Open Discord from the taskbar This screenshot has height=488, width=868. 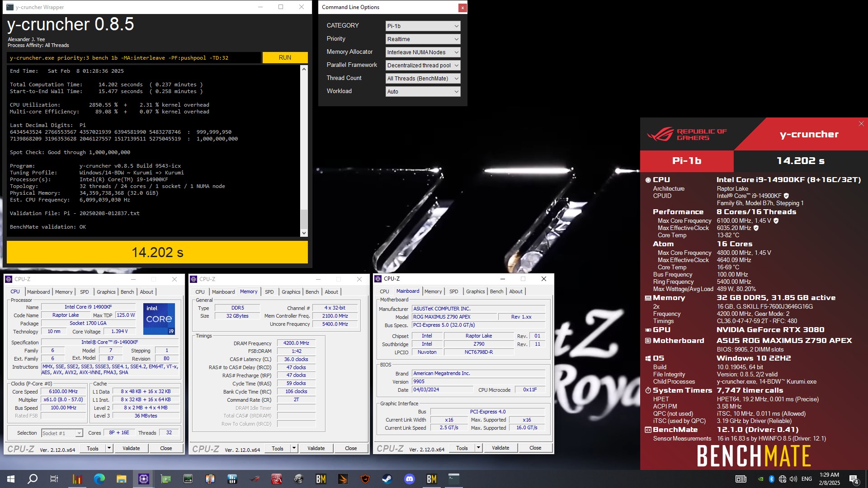(x=410, y=479)
